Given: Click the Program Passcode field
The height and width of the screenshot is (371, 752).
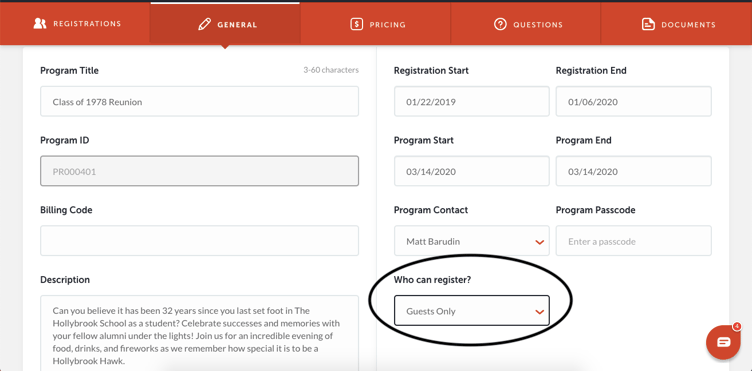Looking at the screenshot, I should tap(634, 241).
